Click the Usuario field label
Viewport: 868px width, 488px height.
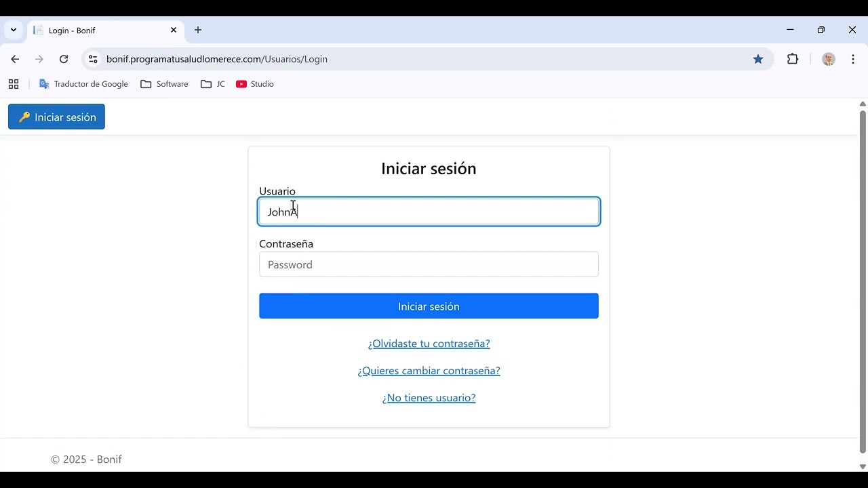tap(277, 191)
